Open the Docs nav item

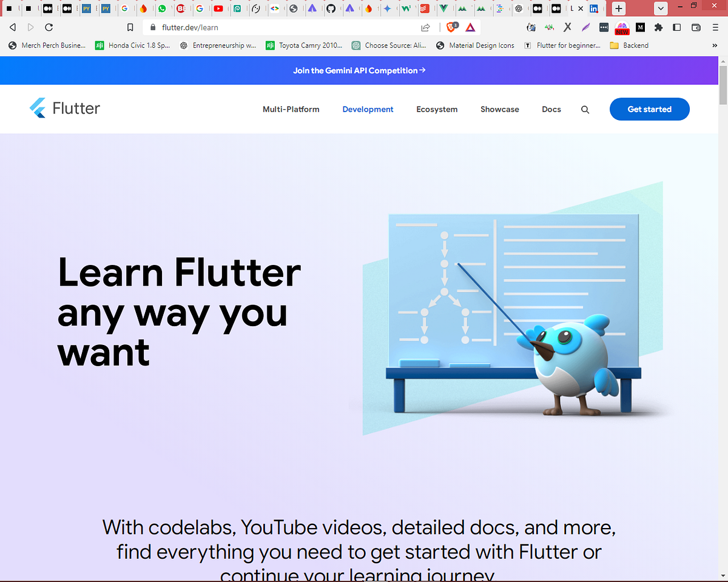click(x=551, y=110)
